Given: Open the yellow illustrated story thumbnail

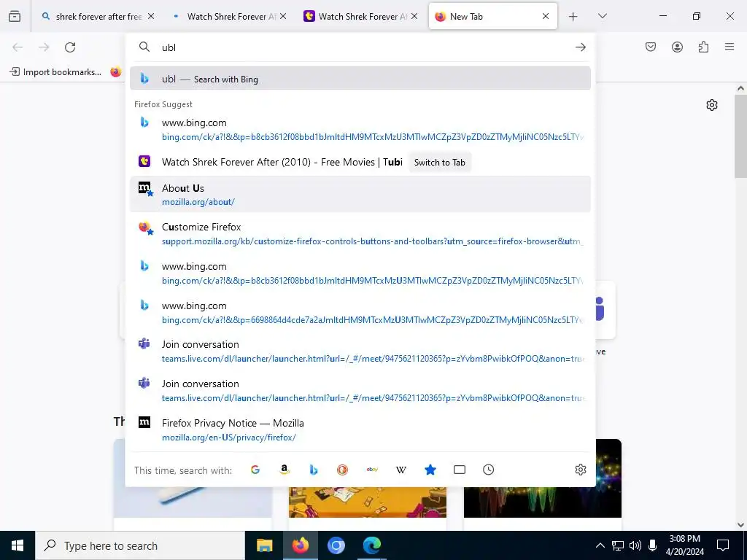Looking at the screenshot, I should 368,502.
